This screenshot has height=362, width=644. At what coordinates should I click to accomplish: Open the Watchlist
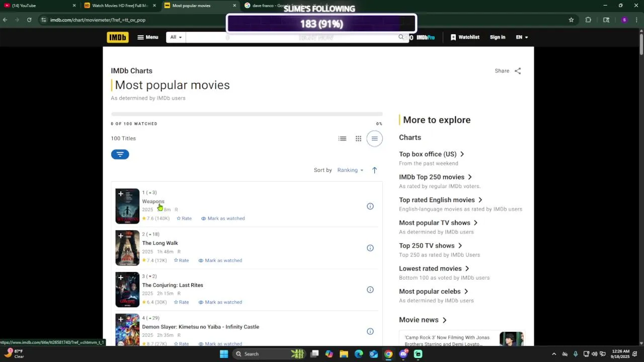(465, 37)
